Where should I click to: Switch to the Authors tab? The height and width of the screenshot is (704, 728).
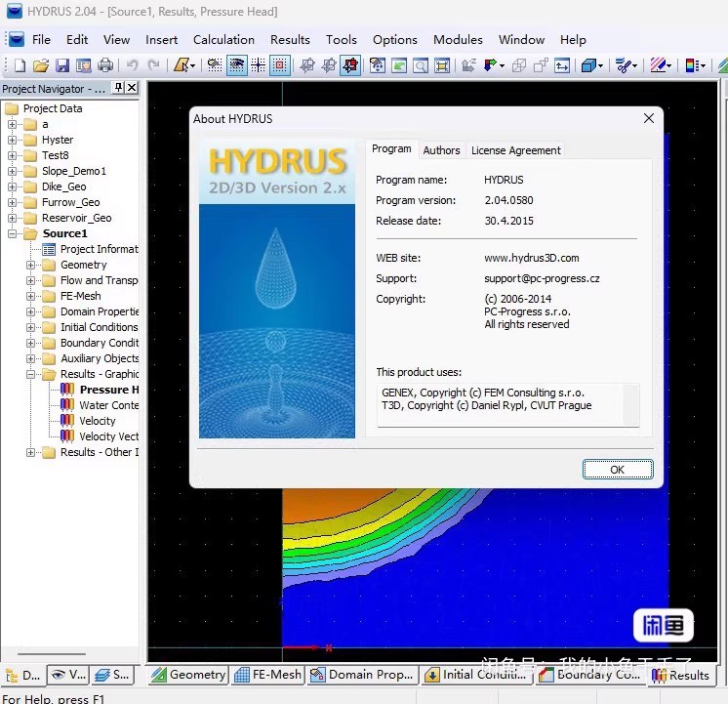[x=441, y=150]
